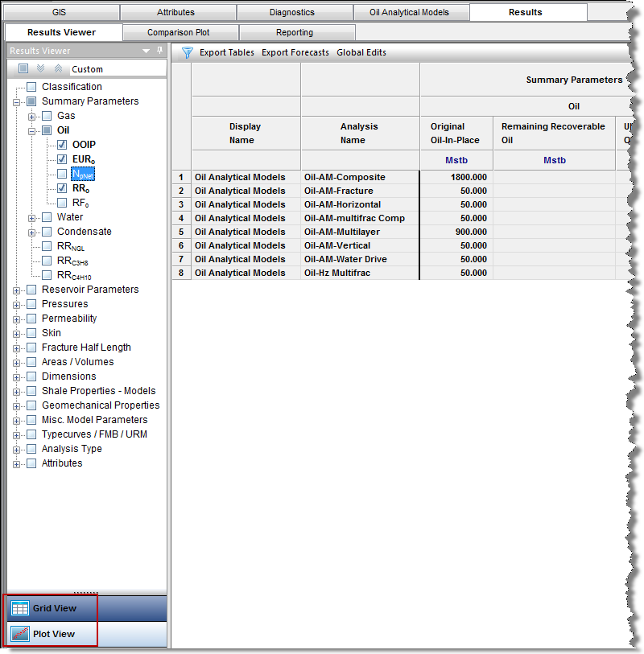Expand the Reservoir Parameters node
The image size is (644, 654).
click(x=17, y=290)
